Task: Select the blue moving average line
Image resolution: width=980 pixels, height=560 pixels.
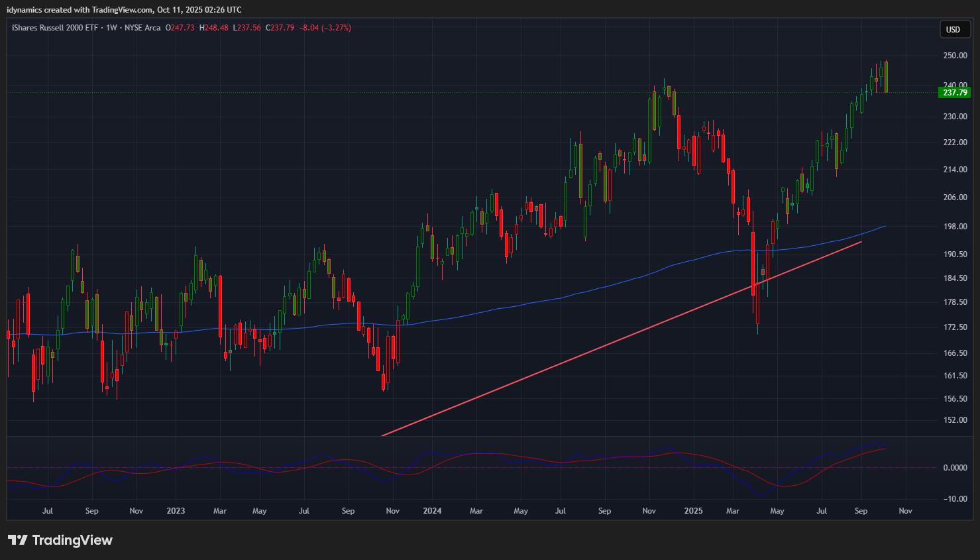Action: point(530,303)
